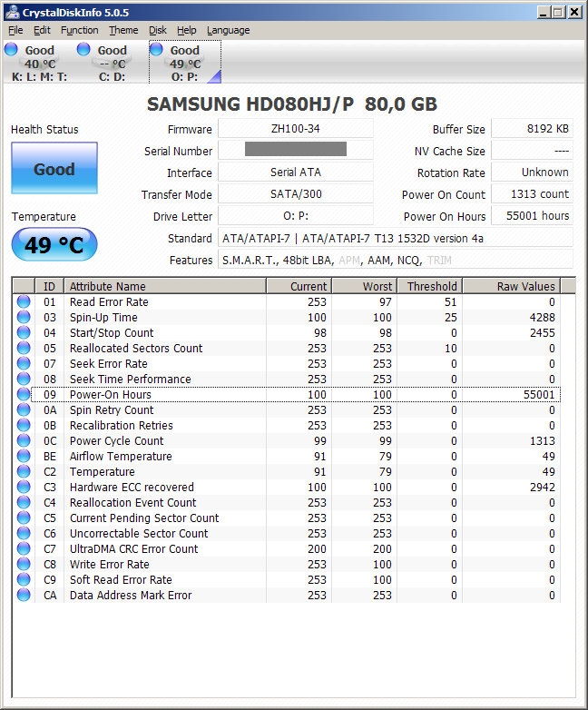Select the K: L: M: T: disk tab
588x710 pixels.
(x=39, y=63)
